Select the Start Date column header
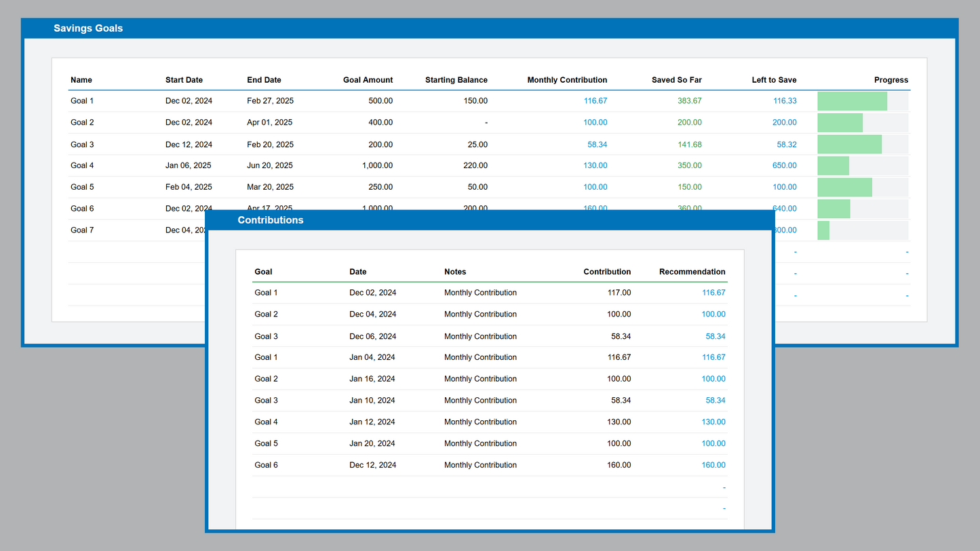 coord(184,80)
